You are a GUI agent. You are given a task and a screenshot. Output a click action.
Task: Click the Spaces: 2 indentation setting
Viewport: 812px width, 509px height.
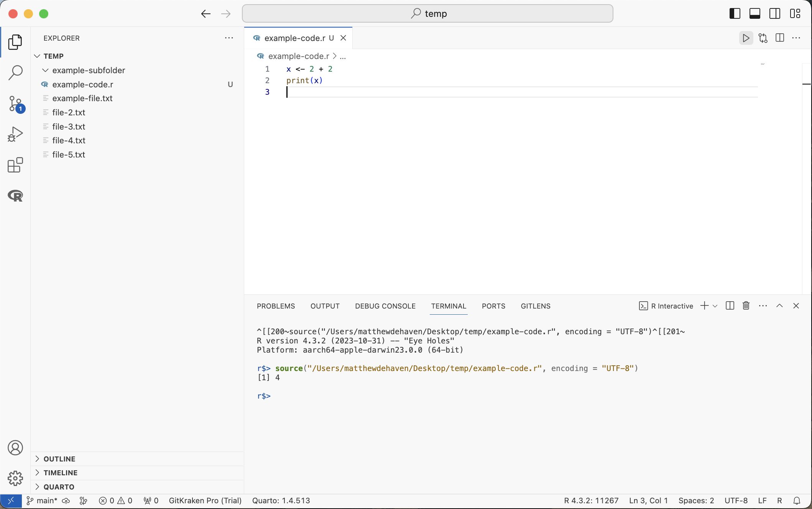coord(696,501)
